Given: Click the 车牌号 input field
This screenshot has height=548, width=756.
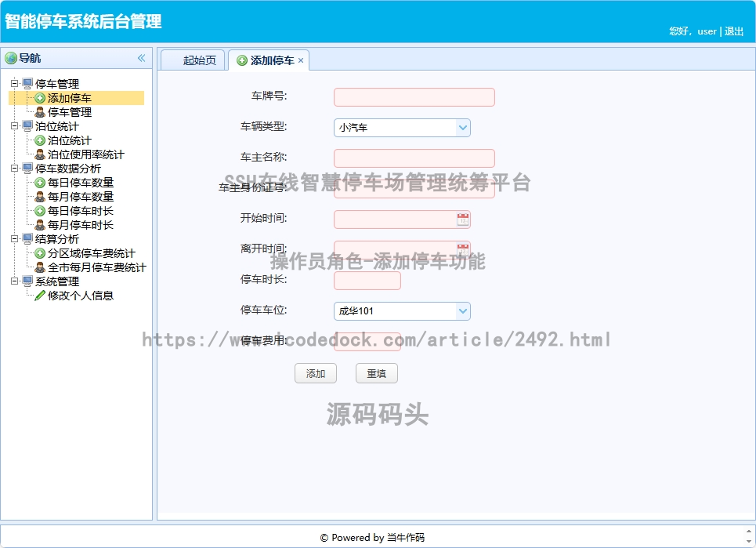Looking at the screenshot, I should click(414, 97).
